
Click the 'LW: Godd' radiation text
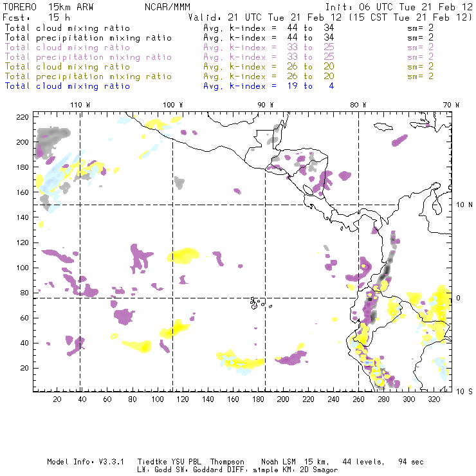154,470
